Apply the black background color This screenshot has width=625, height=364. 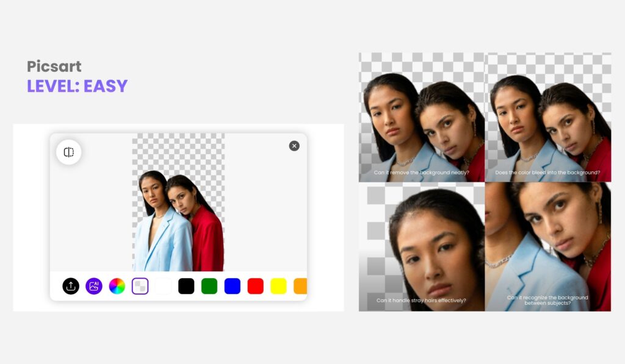(186, 285)
